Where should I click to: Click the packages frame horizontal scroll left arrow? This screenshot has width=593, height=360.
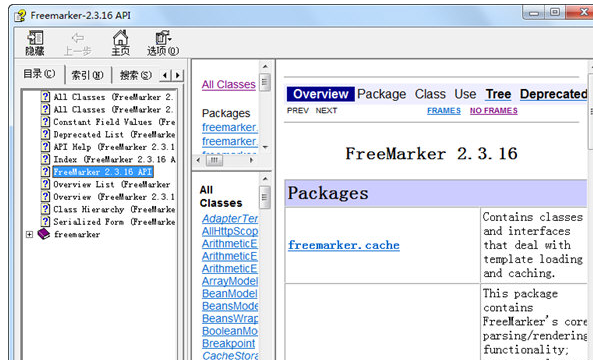[199, 160]
